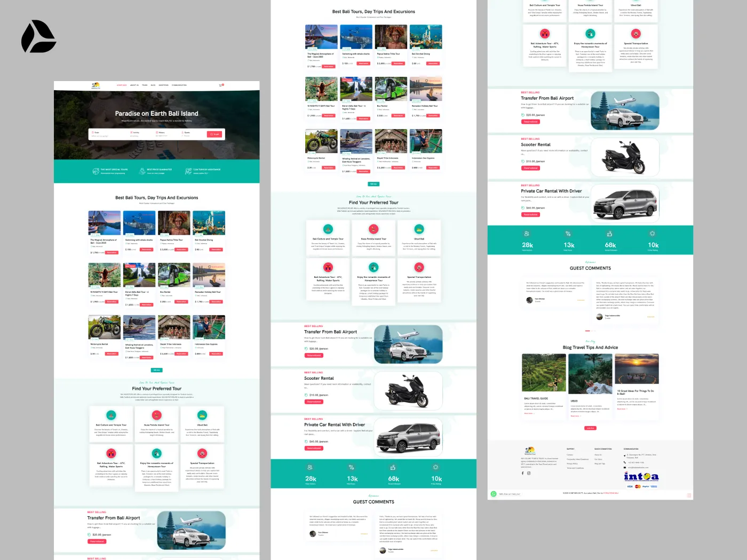Open the Bali Travel Guide blog thumbnail
This screenshot has width=747, height=560.
pyautogui.click(x=543, y=373)
